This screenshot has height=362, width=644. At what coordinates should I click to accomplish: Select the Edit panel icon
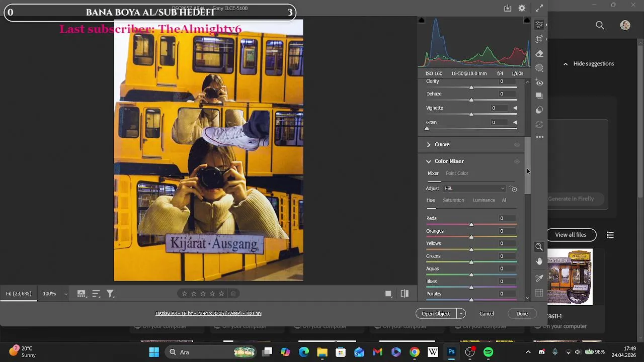click(539, 25)
